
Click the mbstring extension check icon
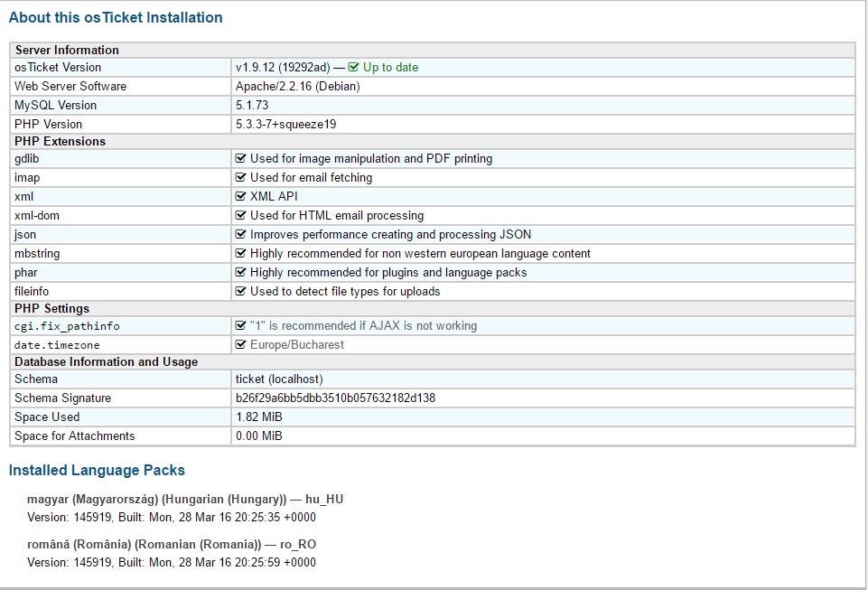tap(241, 253)
